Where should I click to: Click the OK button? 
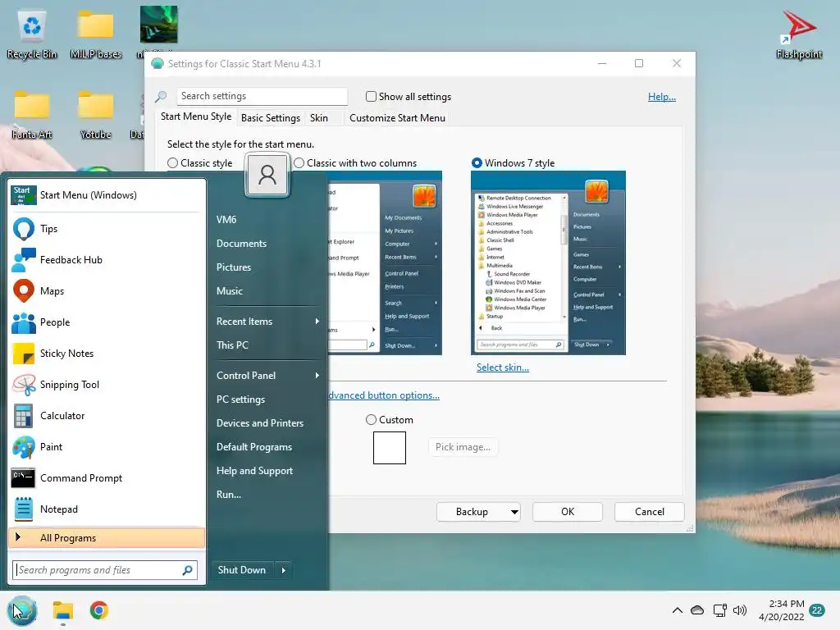[568, 512]
